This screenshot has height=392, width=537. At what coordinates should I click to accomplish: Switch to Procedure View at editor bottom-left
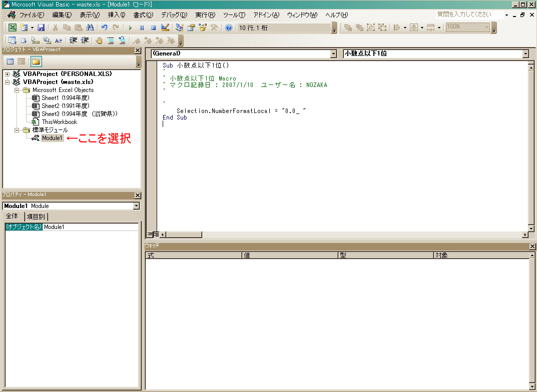[150, 234]
